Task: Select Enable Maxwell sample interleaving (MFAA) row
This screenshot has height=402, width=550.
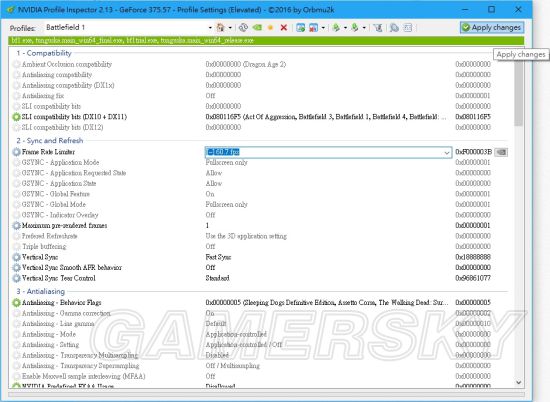Action: click(x=260, y=376)
